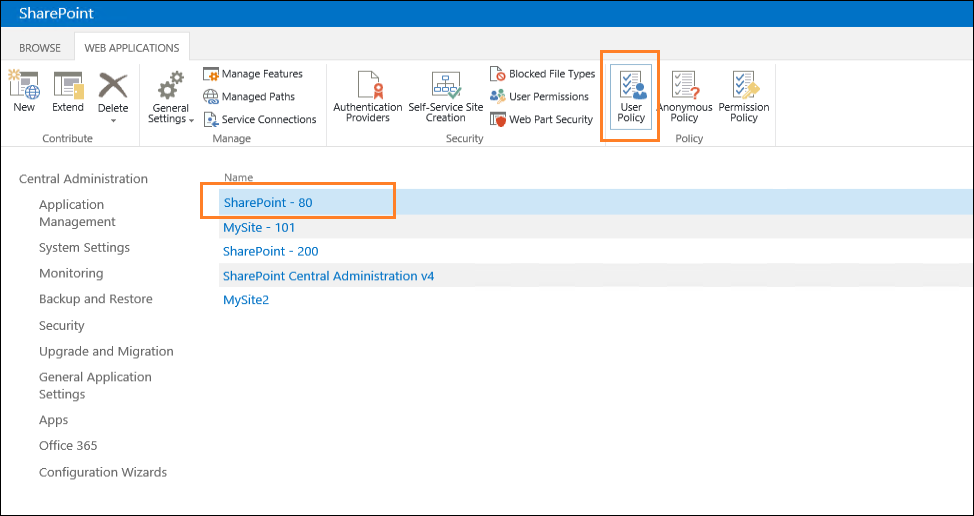Viewport: 974px width, 516px height.
Task: Click the Blocked File Types icon
Action: pyautogui.click(x=498, y=74)
